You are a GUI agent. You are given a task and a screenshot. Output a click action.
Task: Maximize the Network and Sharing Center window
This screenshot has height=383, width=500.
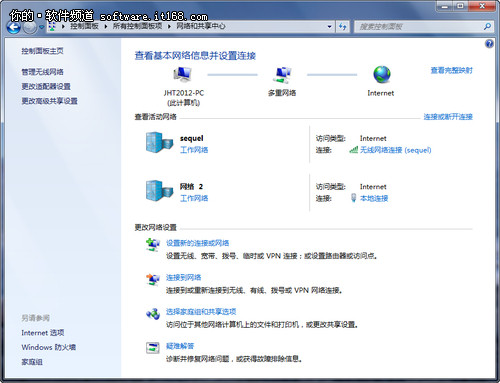460,6
